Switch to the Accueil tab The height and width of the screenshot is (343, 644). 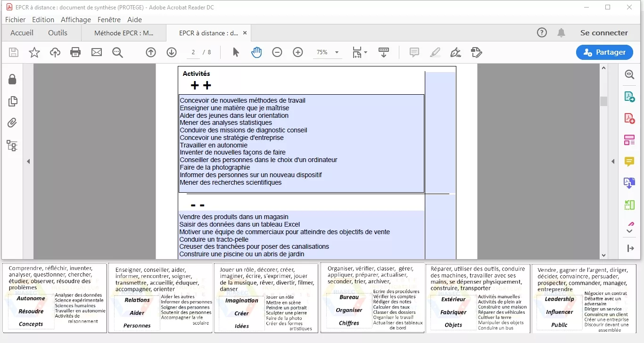point(22,33)
